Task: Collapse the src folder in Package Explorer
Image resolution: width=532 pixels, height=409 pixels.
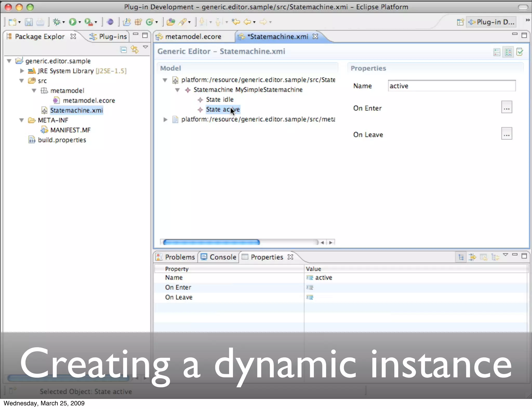Action: coord(22,81)
